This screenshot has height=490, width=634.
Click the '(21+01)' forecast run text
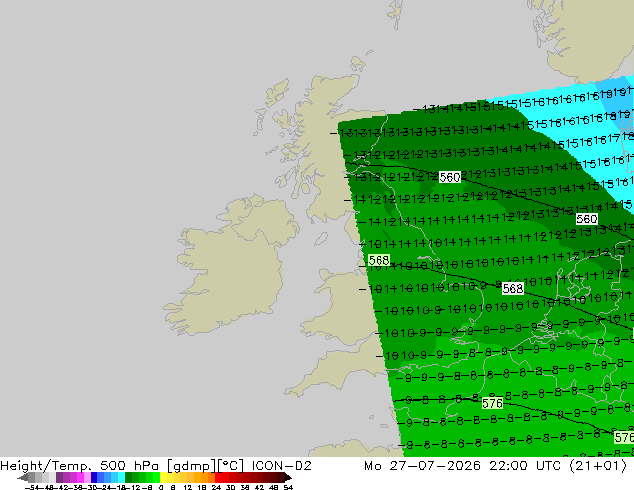click(x=598, y=466)
